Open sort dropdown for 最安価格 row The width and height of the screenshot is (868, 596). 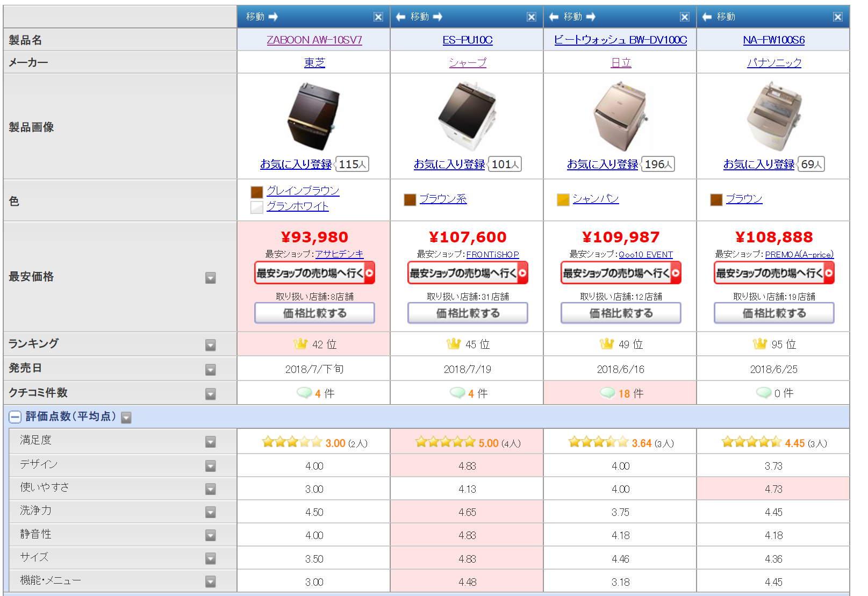(211, 278)
